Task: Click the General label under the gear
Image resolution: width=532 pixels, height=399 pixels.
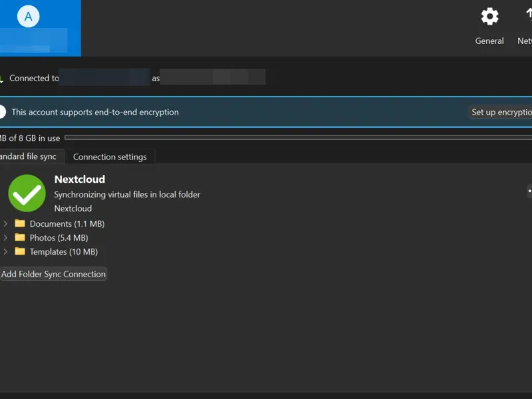Action: (x=489, y=41)
